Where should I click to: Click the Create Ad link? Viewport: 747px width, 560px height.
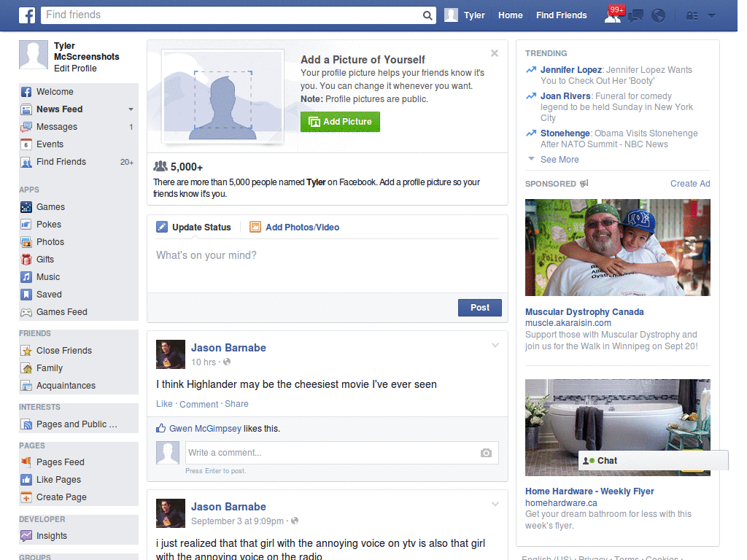690,184
